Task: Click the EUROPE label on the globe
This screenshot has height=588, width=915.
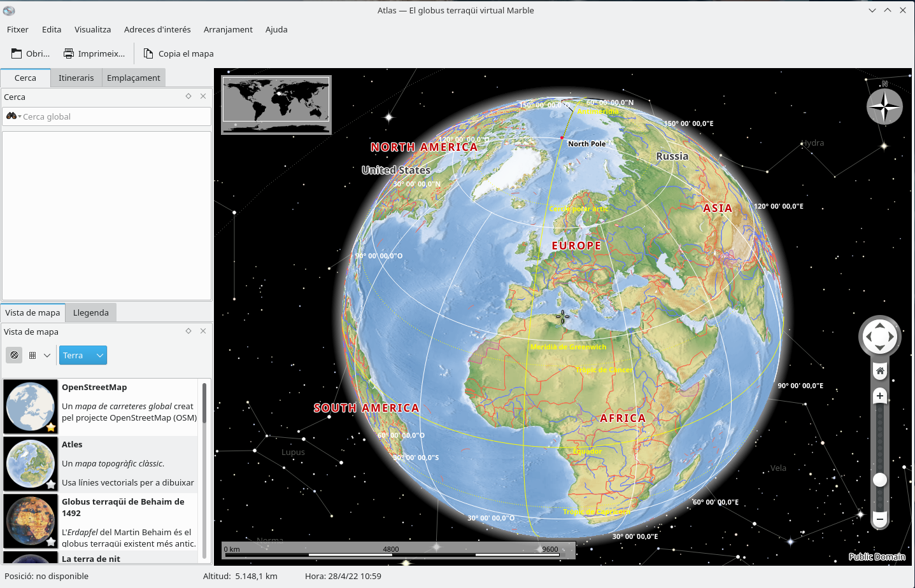Action: tap(576, 246)
